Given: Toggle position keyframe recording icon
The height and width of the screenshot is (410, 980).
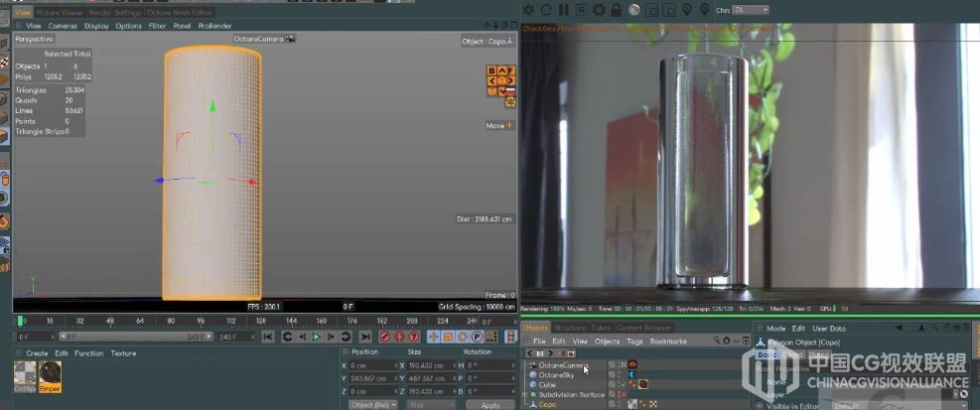Looking at the screenshot, I should point(433,337).
